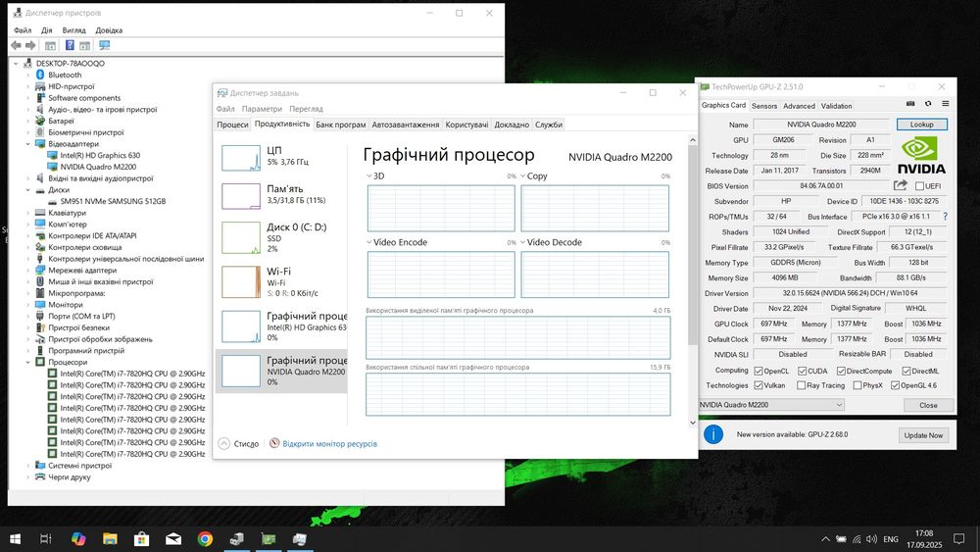
Task: Click scan for hardware changes monitor icon
Action: (105, 45)
